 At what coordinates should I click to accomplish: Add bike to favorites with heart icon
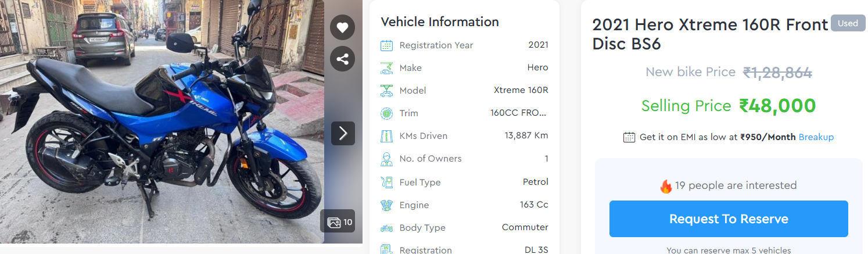click(342, 27)
